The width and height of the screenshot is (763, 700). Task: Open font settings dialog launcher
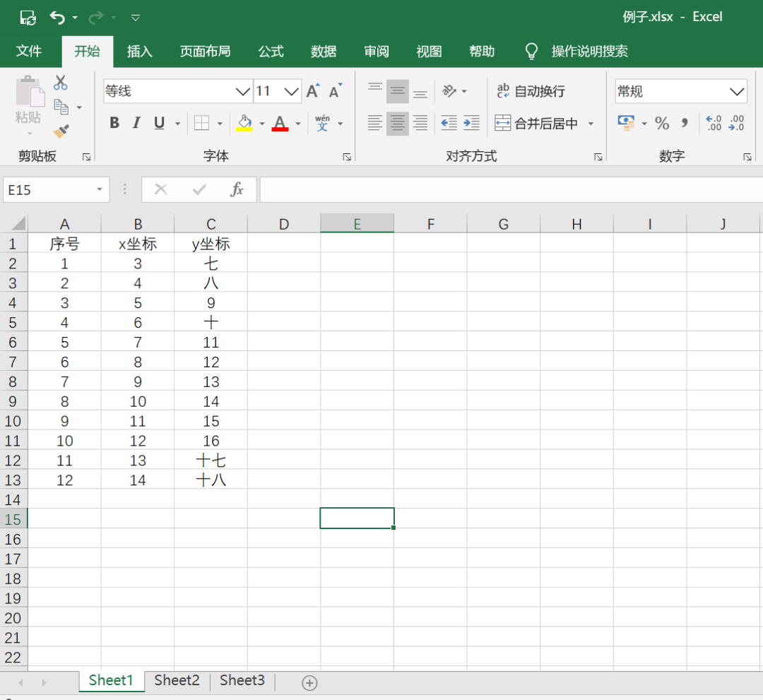click(x=347, y=157)
